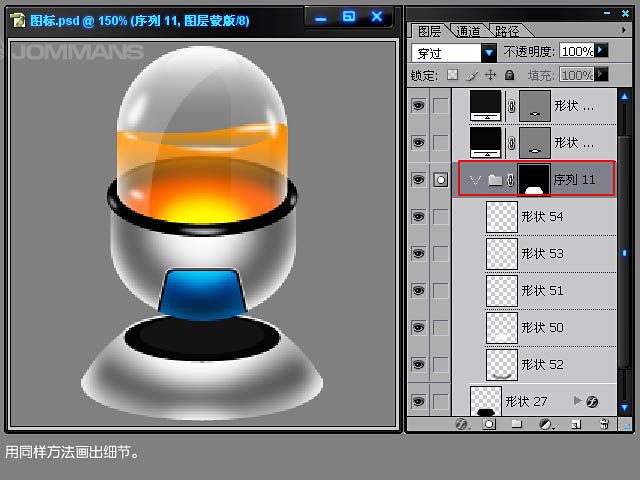Hide the second 形状 … layer
This screenshot has height=480, width=640.
pyautogui.click(x=418, y=143)
